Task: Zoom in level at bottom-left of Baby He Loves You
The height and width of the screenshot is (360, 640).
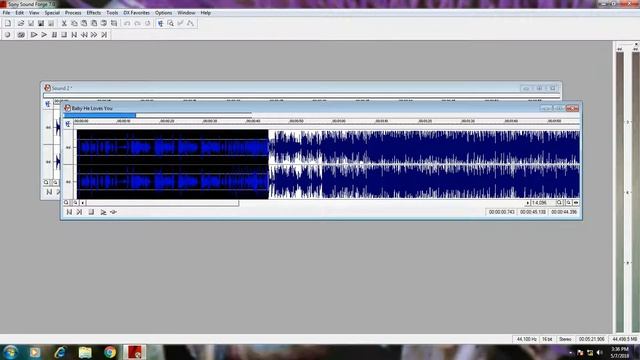Action: [x=66, y=202]
